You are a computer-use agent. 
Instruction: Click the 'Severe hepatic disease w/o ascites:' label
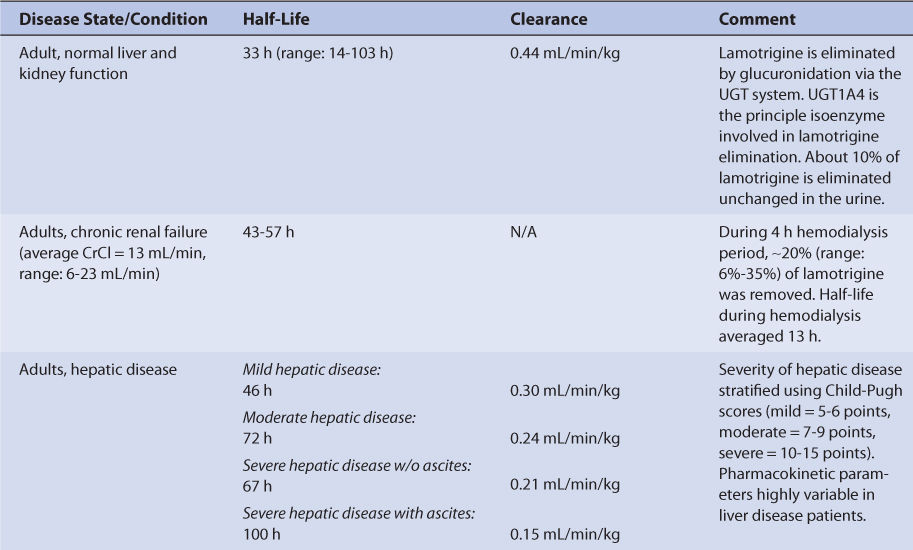(357, 465)
